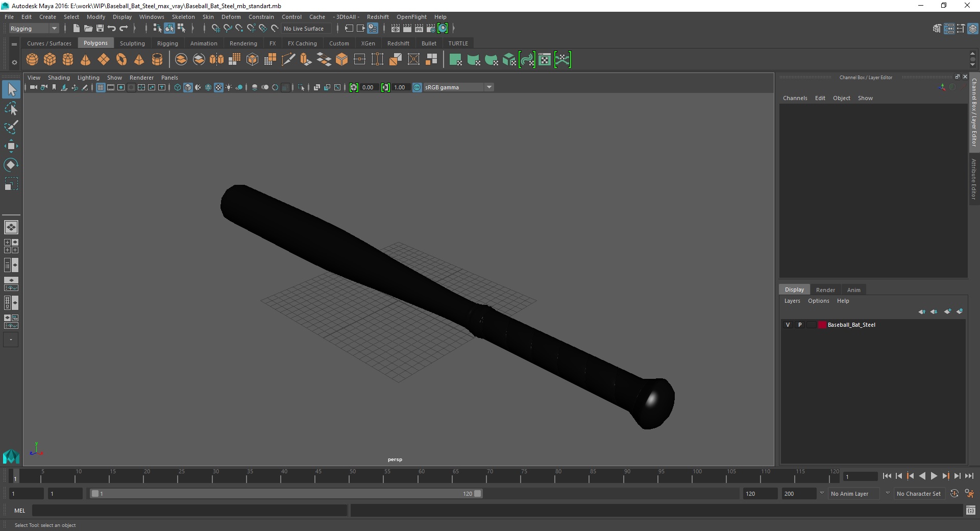Open the Skeleton menu

tap(183, 17)
